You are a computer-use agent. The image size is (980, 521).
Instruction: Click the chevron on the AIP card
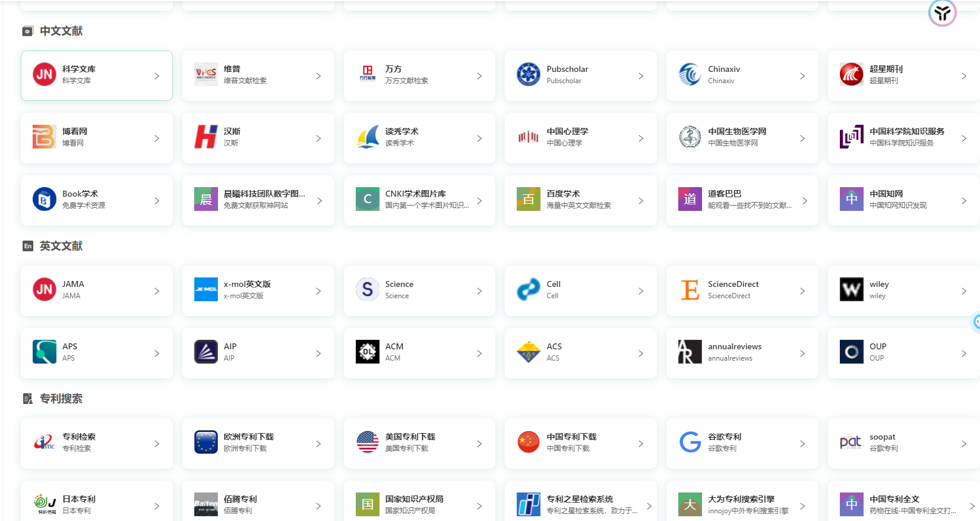click(318, 353)
